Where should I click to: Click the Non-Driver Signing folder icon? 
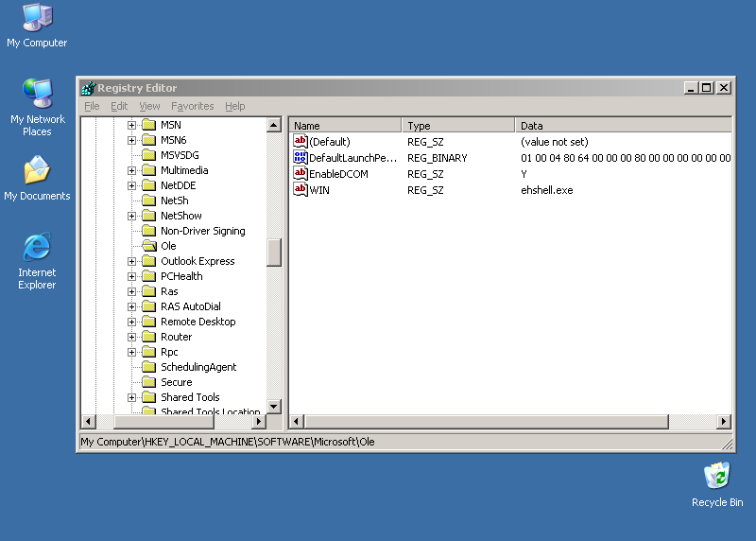[149, 231]
